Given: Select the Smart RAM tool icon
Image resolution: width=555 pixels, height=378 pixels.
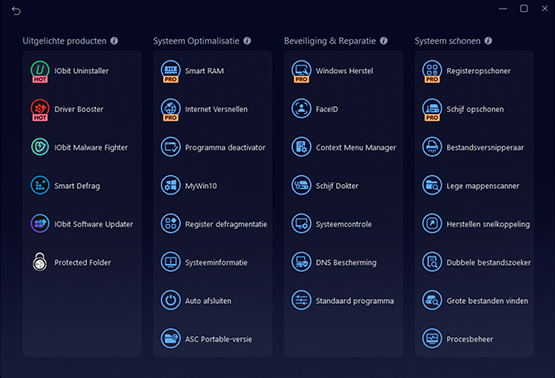Looking at the screenshot, I should point(171,71).
